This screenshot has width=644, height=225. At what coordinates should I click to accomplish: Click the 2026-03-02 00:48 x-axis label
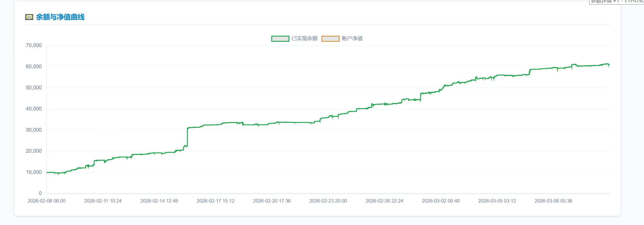point(441,201)
